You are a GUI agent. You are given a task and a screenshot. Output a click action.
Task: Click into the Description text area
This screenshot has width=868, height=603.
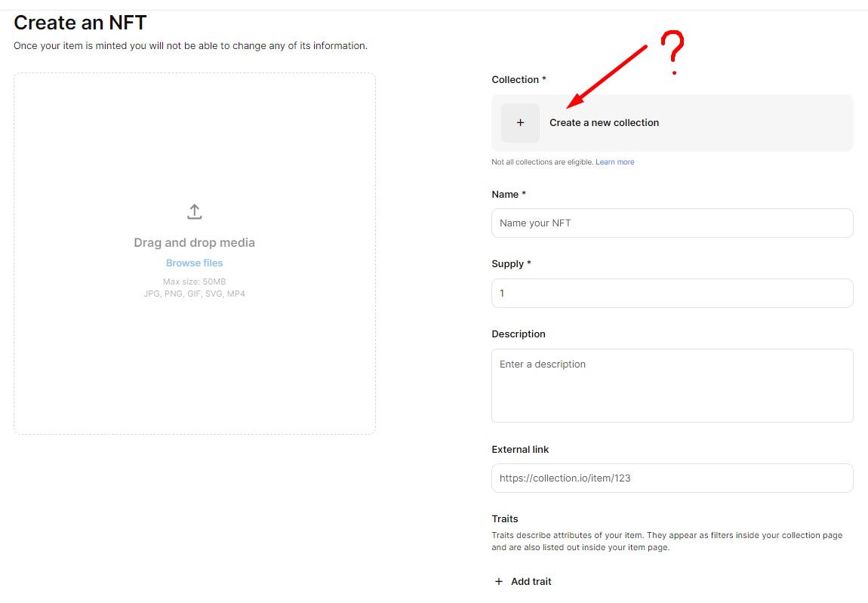672,386
